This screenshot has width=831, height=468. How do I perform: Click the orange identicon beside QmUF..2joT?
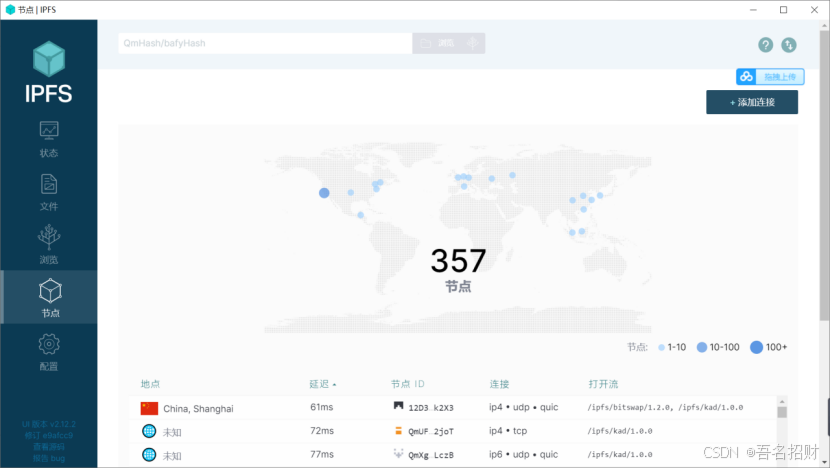coord(399,430)
